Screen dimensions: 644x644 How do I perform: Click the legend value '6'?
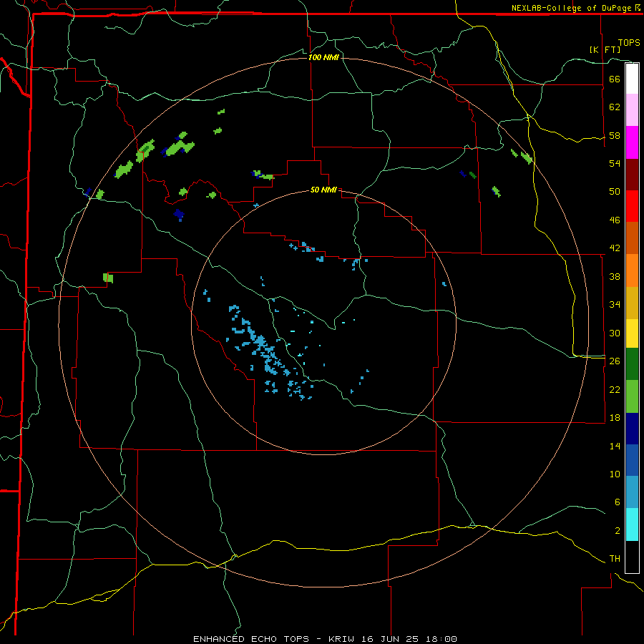click(x=617, y=502)
